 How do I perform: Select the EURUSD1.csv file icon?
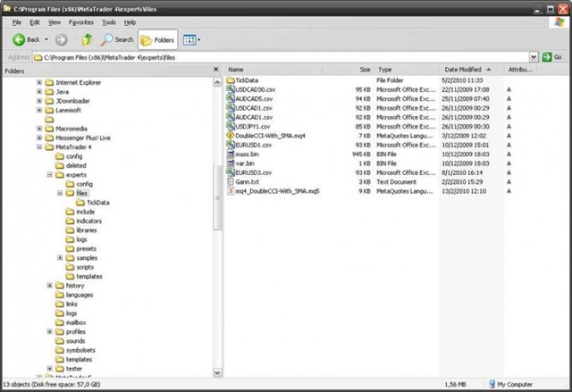[x=231, y=145]
